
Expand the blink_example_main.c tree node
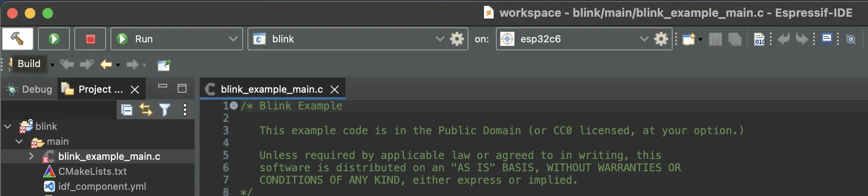point(31,156)
